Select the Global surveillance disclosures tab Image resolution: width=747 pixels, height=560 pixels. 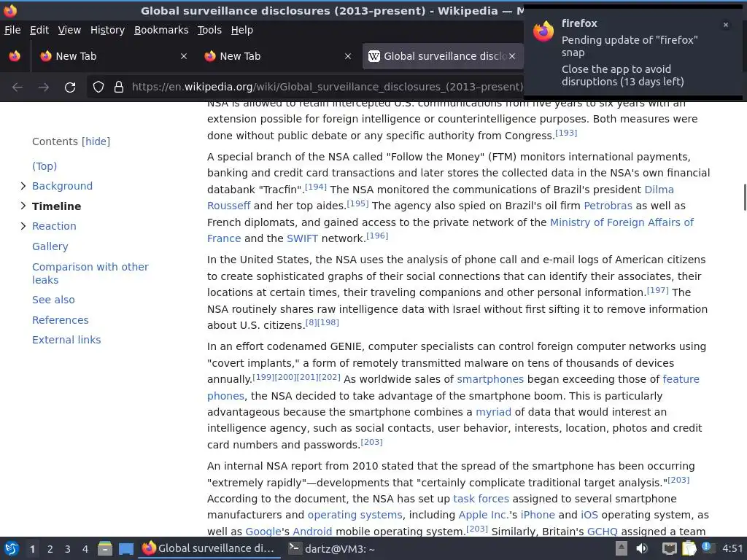click(x=443, y=56)
